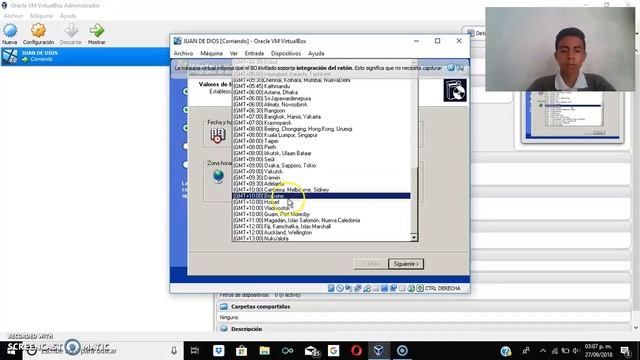Show hidden tray icons chevron
640x360 pixels.
543,351
